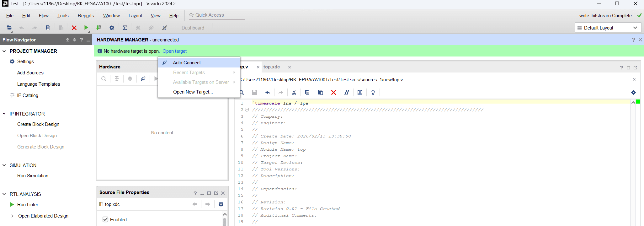Click the Cut scissors icon in the editor toolbar

294,92
